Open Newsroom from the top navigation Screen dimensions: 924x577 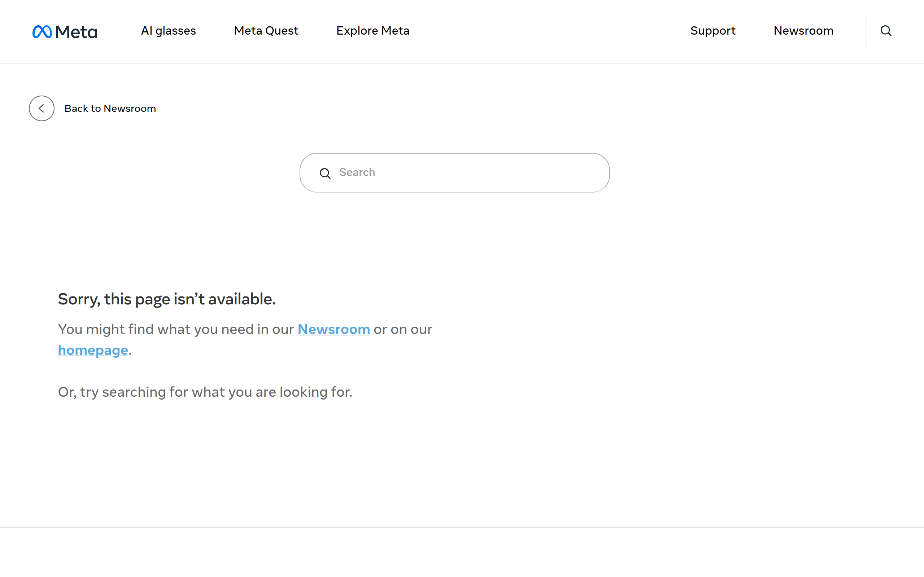pos(803,31)
